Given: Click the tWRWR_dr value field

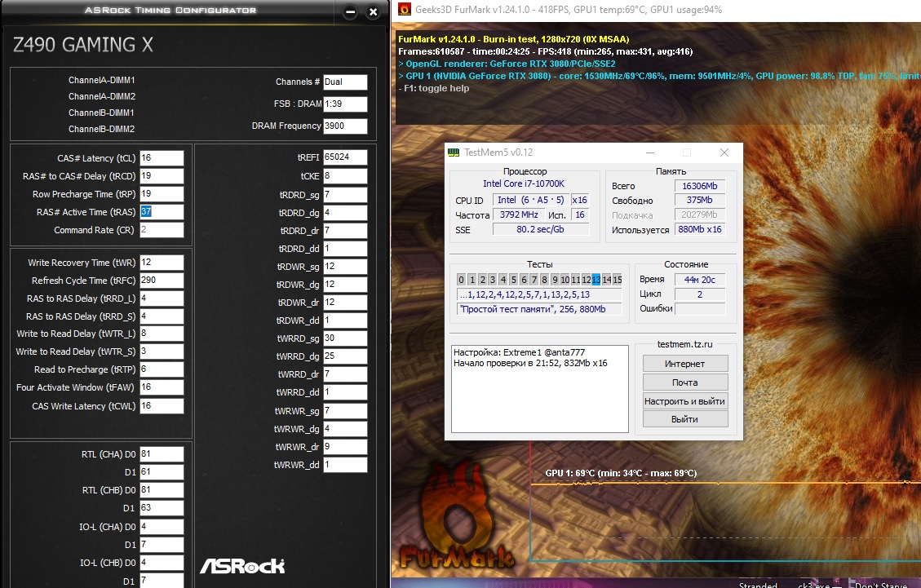Looking at the screenshot, I should pyautogui.click(x=345, y=447).
